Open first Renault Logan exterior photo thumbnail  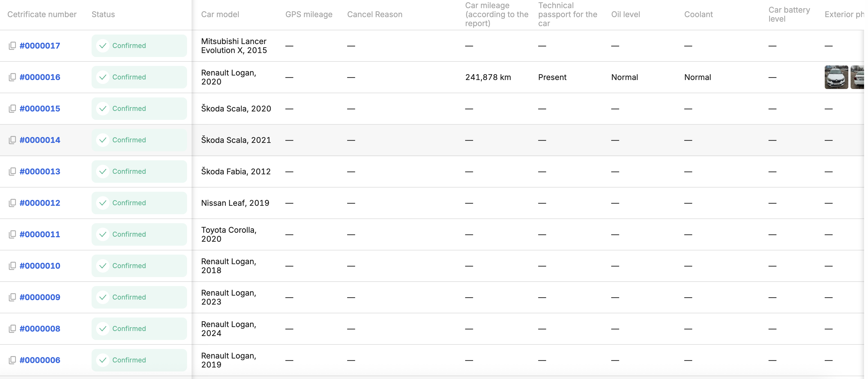(836, 77)
